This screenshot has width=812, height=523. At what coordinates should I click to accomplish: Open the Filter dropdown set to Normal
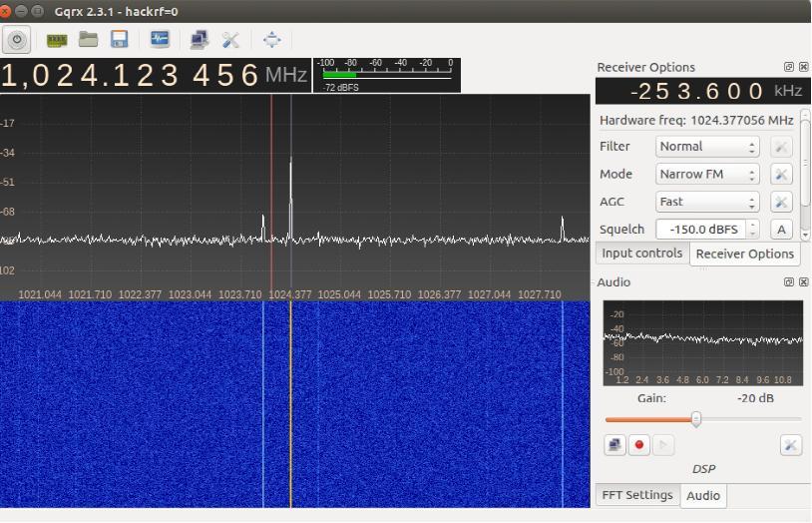click(x=707, y=147)
